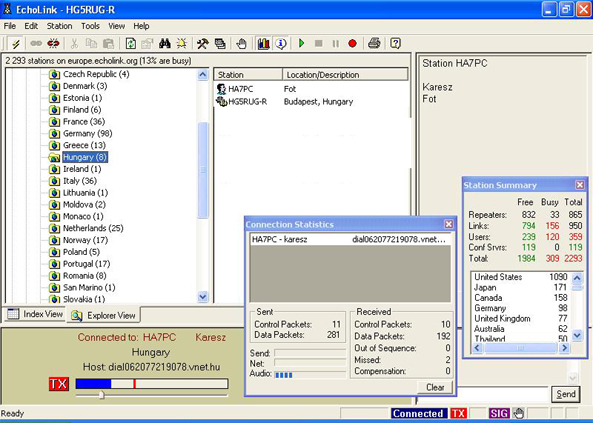Click the printer toolbar icon

pos(374,44)
